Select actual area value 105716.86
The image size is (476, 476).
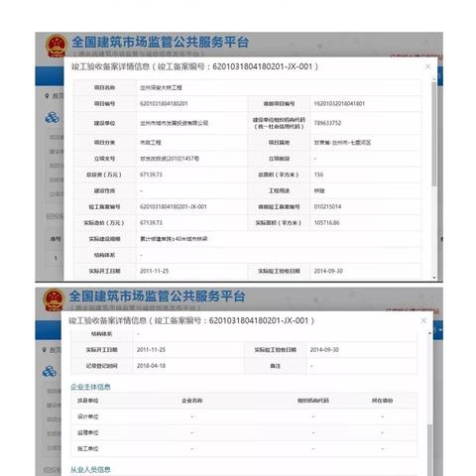[326, 223]
